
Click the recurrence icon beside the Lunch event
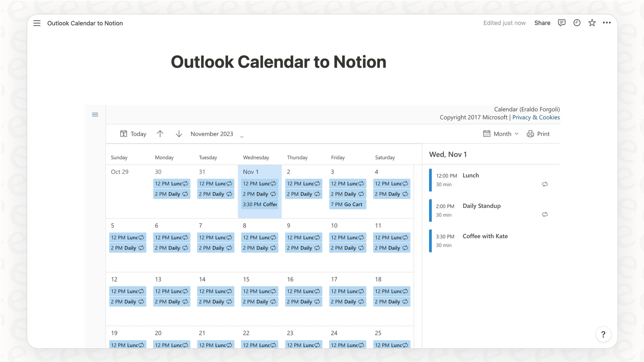pyautogui.click(x=545, y=184)
